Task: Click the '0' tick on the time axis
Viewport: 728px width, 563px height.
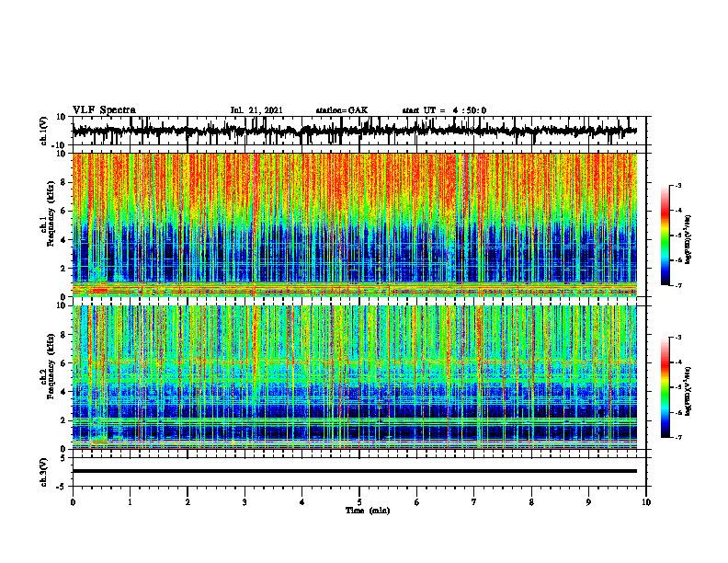Action: pyautogui.click(x=73, y=502)
